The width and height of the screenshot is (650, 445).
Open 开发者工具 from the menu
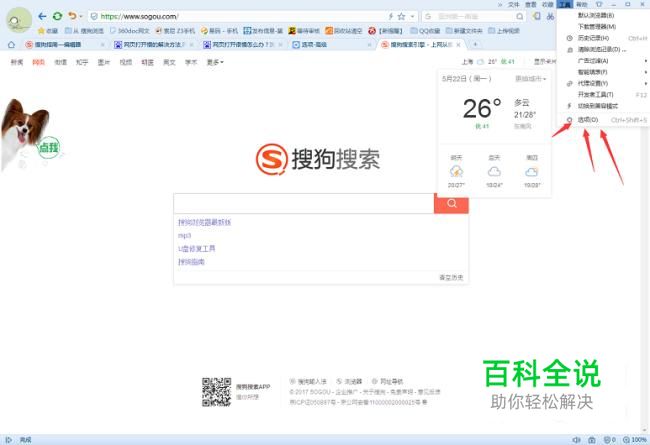pos(603,95)
